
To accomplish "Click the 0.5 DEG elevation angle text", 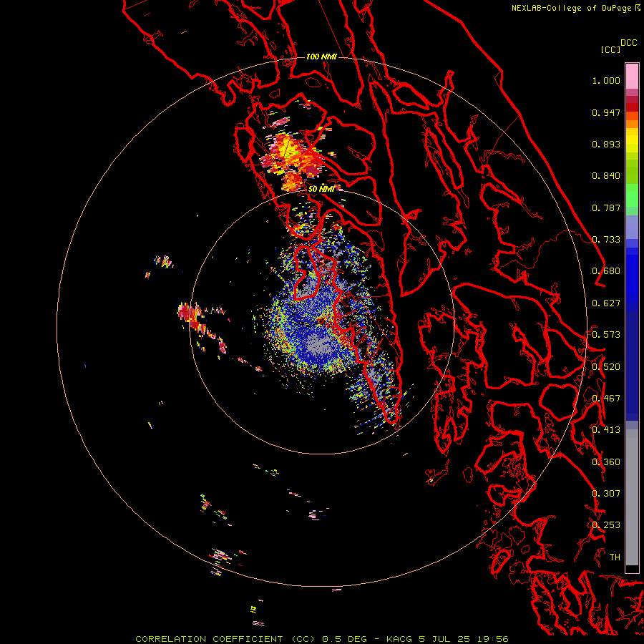I will [x=344, y=639].
